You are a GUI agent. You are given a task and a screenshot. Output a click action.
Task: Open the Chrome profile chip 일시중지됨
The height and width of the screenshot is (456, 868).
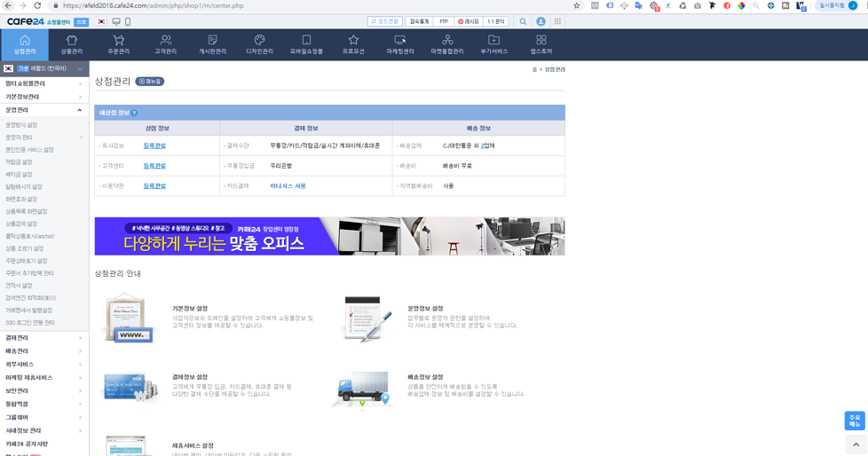click(838, 5)
